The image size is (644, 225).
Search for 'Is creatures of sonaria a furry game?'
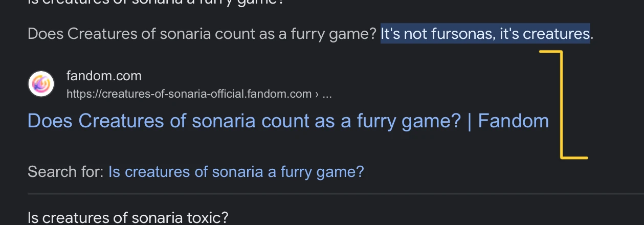coord(236,172)
